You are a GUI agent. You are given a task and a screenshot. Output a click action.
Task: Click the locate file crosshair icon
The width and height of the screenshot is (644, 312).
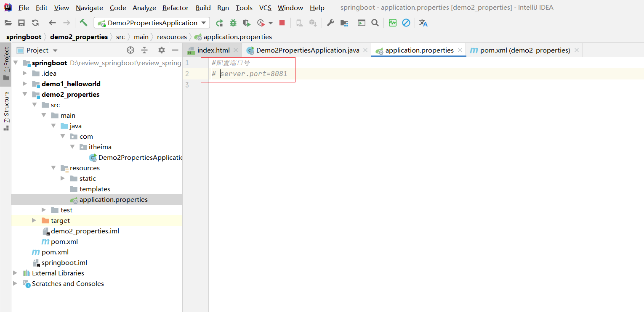[x=130, y=50]
